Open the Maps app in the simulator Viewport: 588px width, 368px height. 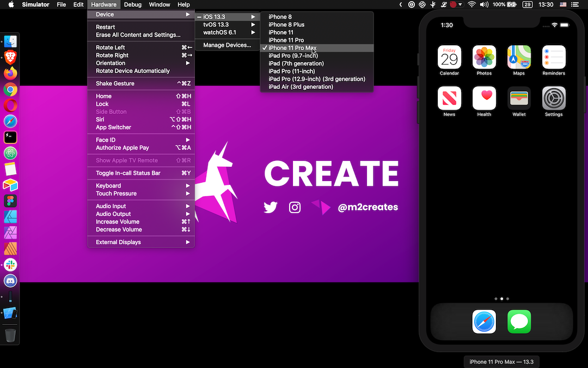click(x=519, y=56)
